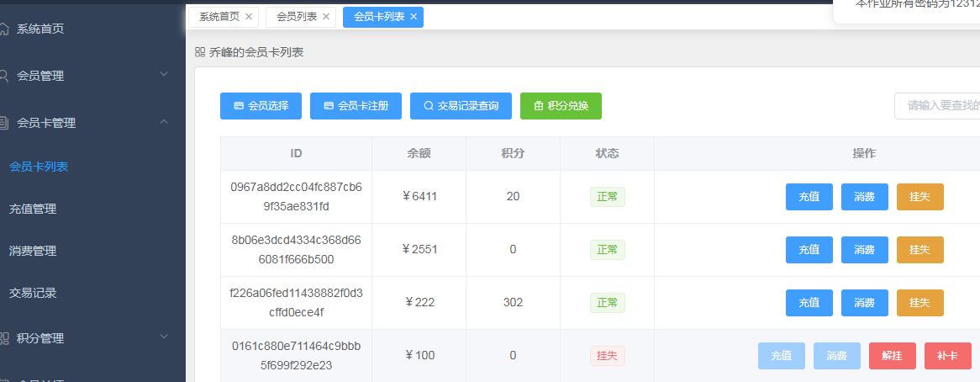Image resolution: width=980 pixels, height=382 pixels.
Task: Click the 正常 tag in the ¥2551 row
Action: coord(608,250)
